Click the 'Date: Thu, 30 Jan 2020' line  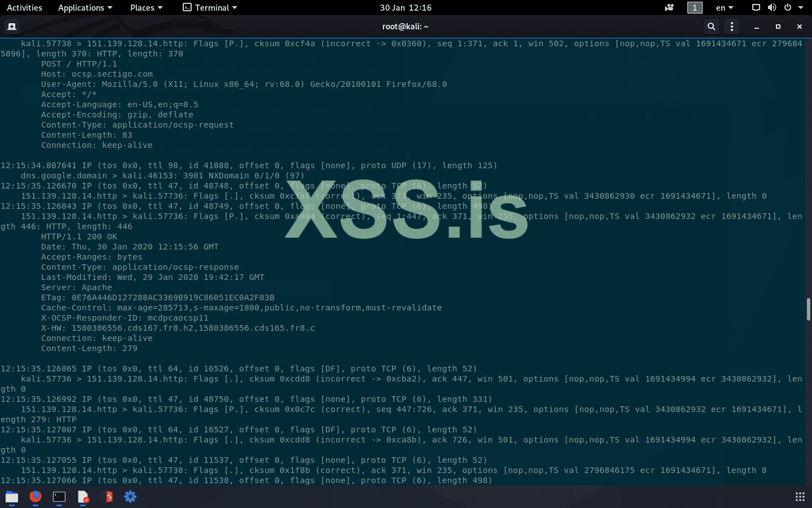point(130,247)
